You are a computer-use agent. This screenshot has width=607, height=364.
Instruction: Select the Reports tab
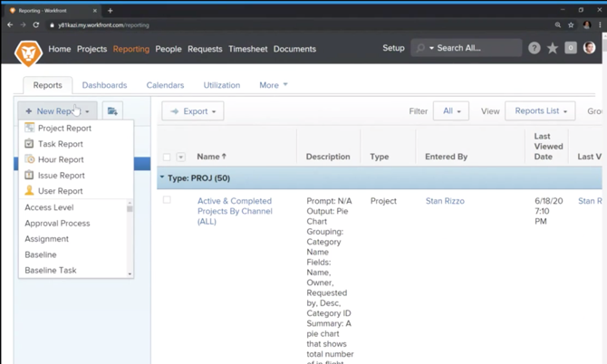point(48,85)
